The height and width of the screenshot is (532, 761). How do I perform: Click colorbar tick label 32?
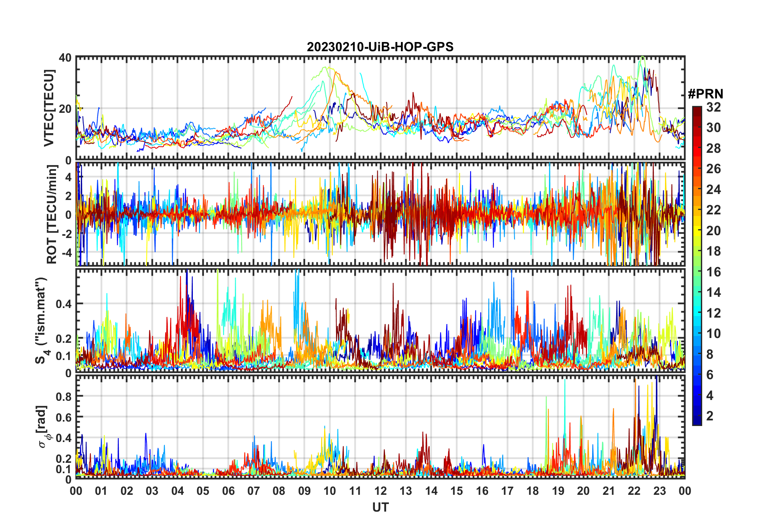click(713, 107)
